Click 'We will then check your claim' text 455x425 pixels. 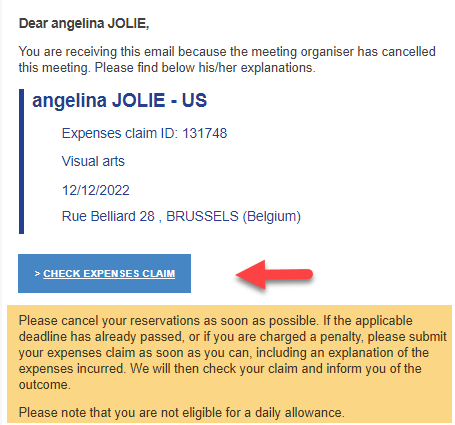pos(226,369)
